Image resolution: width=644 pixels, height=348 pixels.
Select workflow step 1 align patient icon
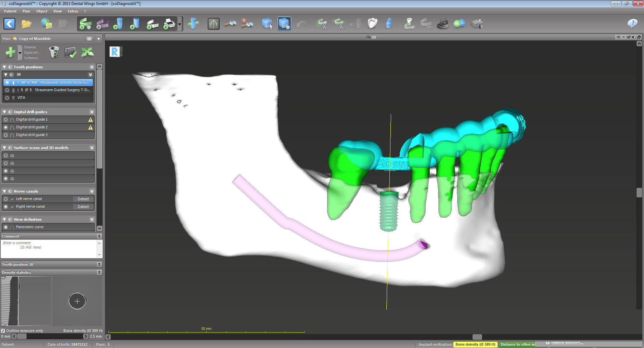[x=85, y=24]
